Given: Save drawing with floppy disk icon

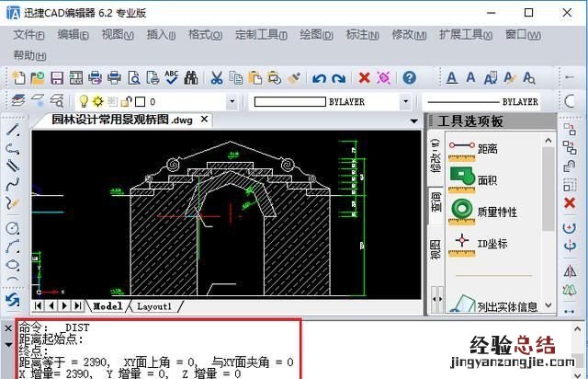Looking at the screenshot, I should [57, 78].
